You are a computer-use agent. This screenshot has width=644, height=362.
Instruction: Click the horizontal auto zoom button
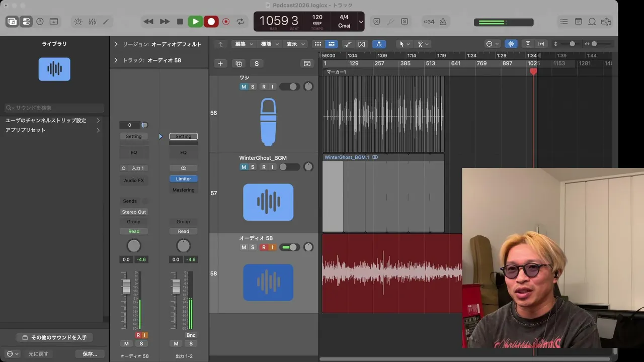(541, 44)
